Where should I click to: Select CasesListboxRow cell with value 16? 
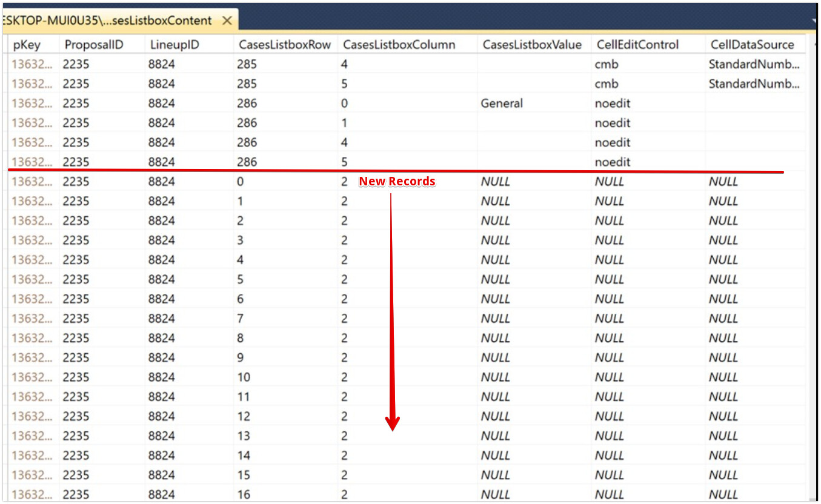coord(244,495)
